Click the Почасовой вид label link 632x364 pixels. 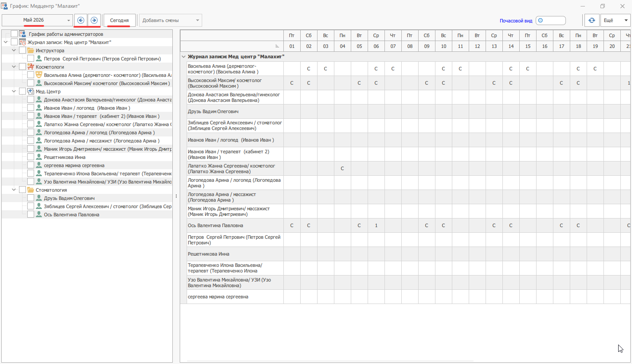point(516,21)
